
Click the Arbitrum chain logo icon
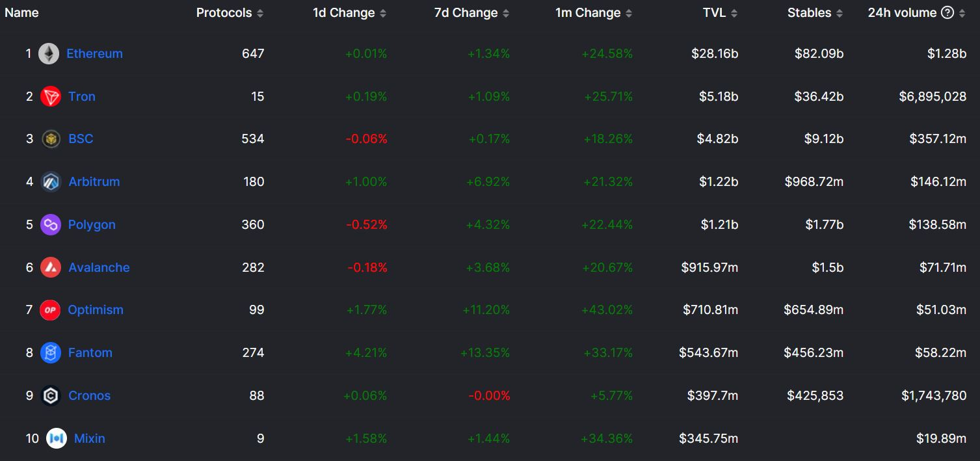(x=51, y=182)
